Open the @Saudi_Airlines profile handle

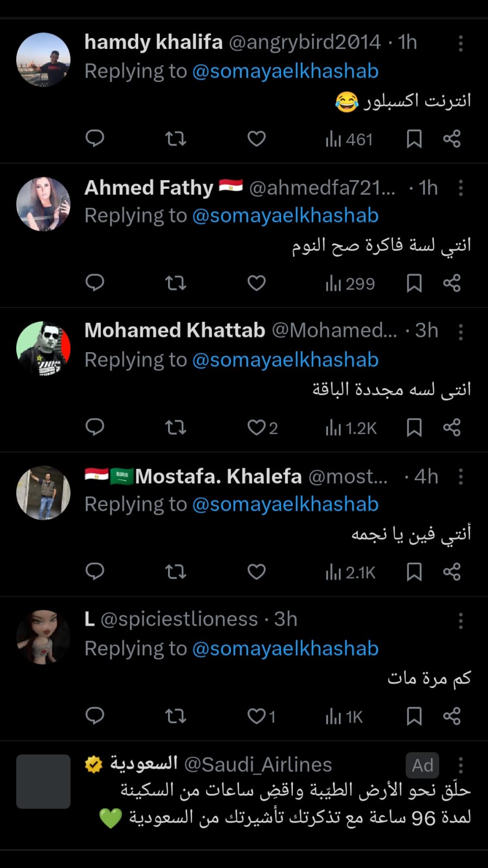(258, 765)
